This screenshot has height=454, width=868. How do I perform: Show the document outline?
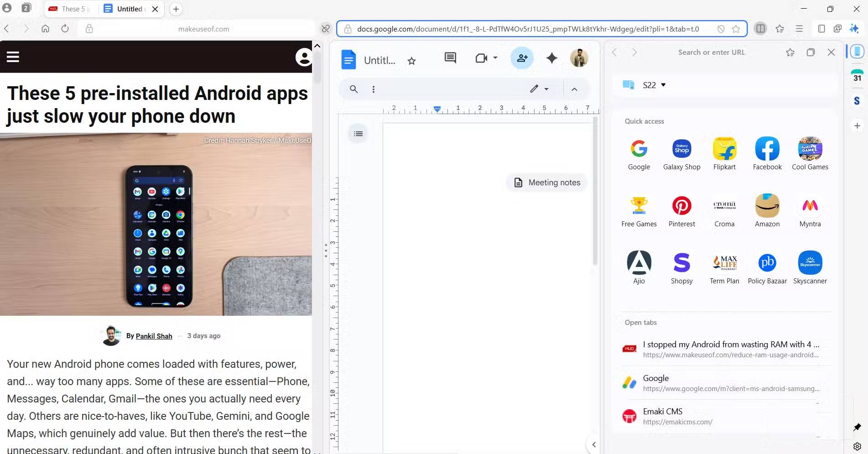[359, 134]
